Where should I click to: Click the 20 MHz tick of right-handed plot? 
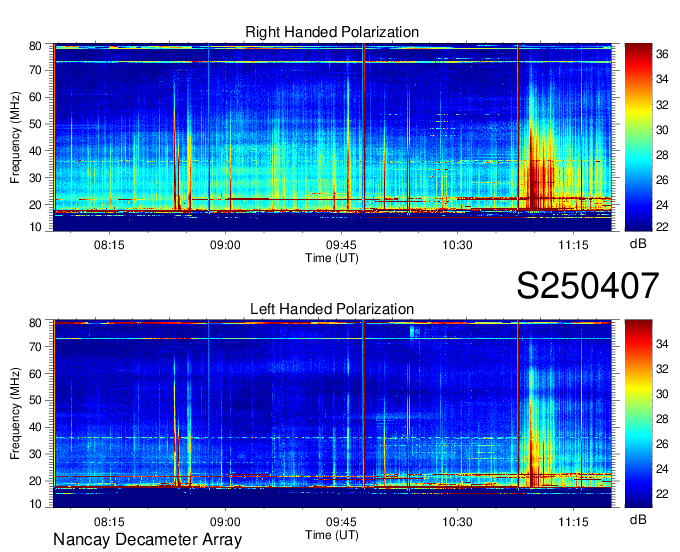[35, 205]
